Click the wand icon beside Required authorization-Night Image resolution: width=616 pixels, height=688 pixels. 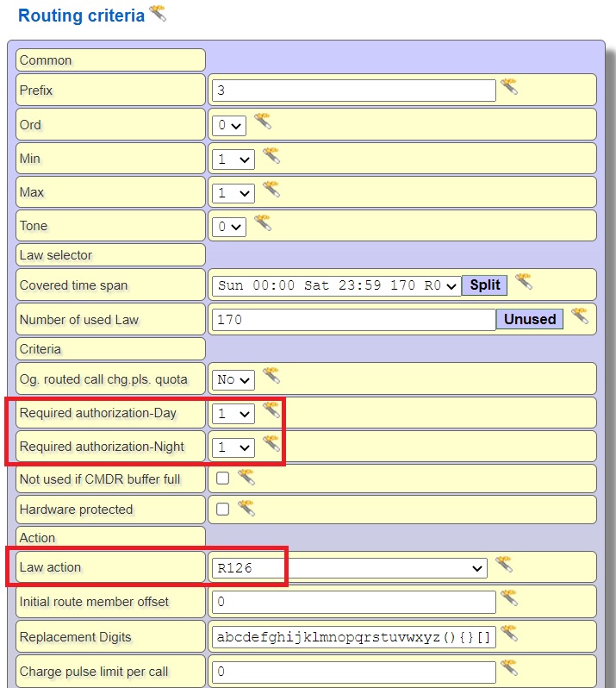click(x=271, y=444)
